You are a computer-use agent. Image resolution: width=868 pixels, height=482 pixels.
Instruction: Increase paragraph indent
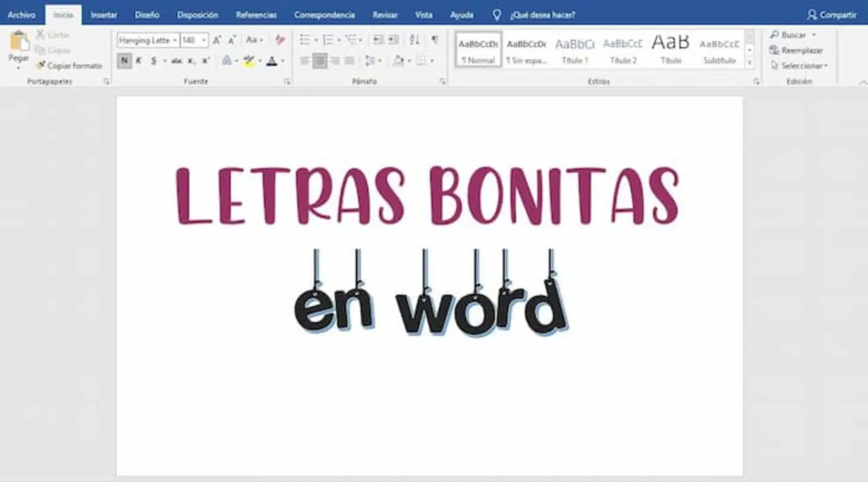(x=393, y=40)
